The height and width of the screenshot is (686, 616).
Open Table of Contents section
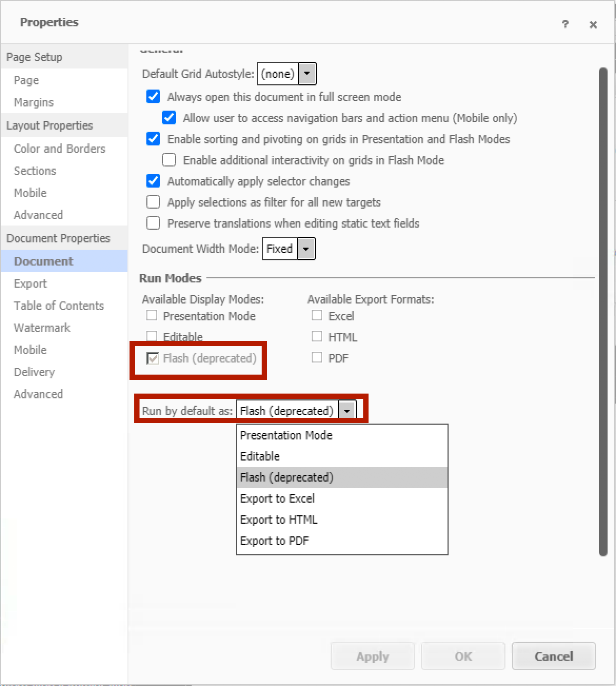point(59,306)
